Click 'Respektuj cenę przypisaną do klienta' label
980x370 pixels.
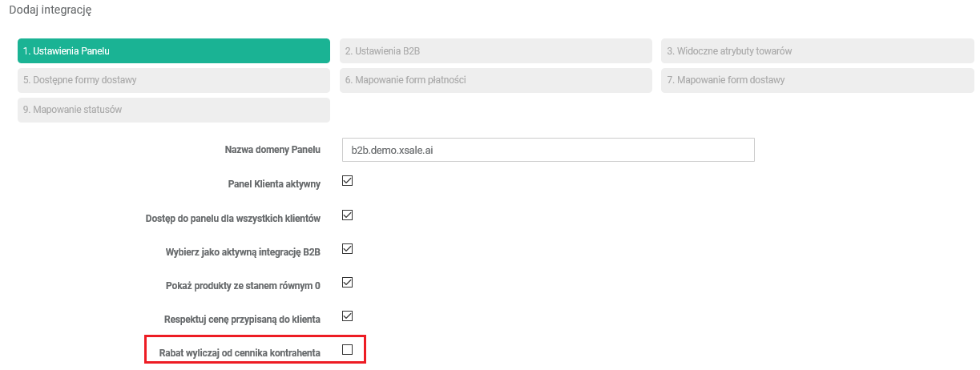[242, 319]
